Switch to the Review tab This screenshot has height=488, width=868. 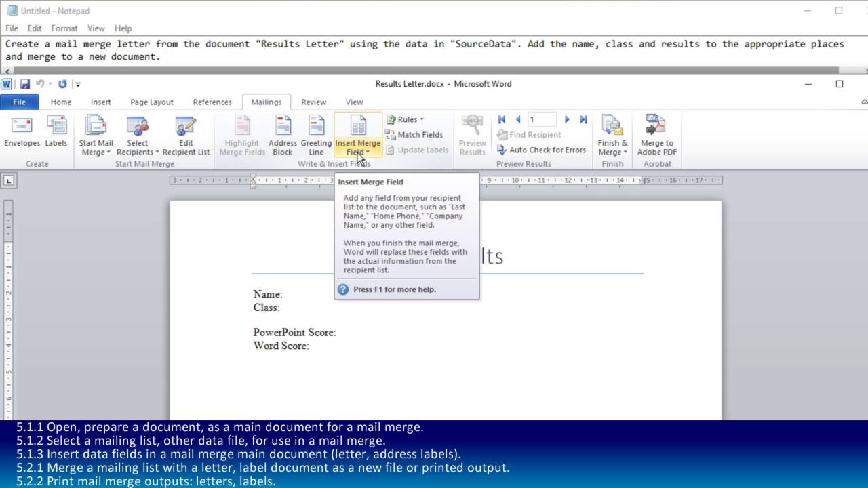tap(314, 102)
